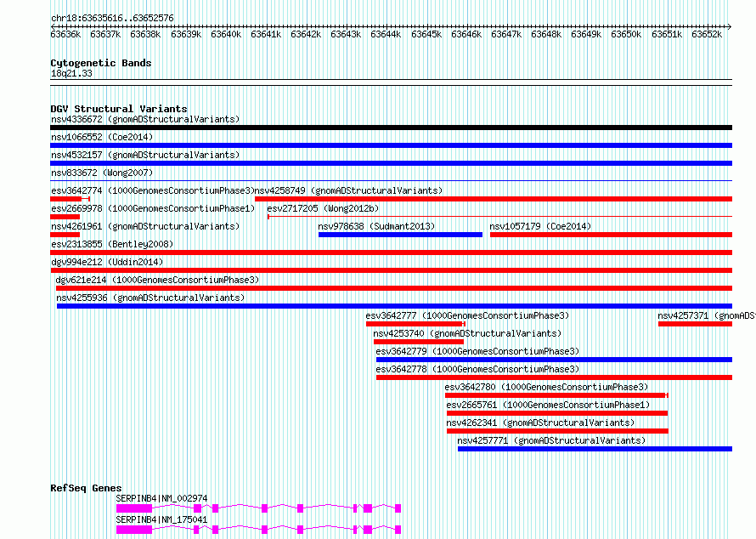
Task: Click the red nsv1057179 variant bar
Action: pos(611,235)
